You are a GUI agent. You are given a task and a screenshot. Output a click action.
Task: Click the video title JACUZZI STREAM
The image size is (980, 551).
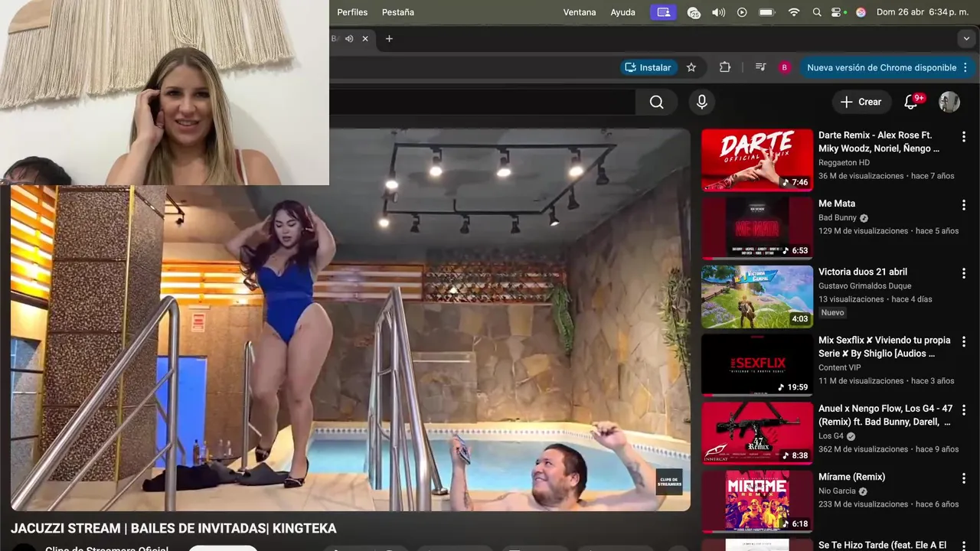pyautogui.click(x=174, y=529)
